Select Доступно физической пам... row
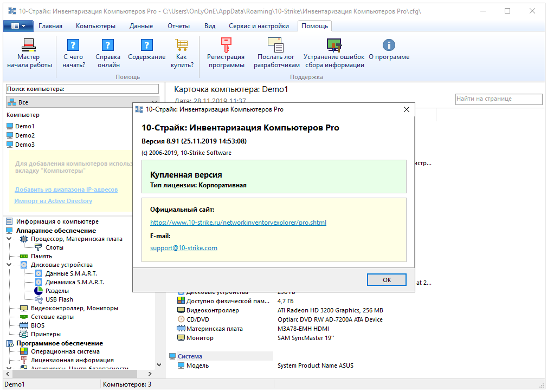The image size is (547, 392). [x=235, y=301]
